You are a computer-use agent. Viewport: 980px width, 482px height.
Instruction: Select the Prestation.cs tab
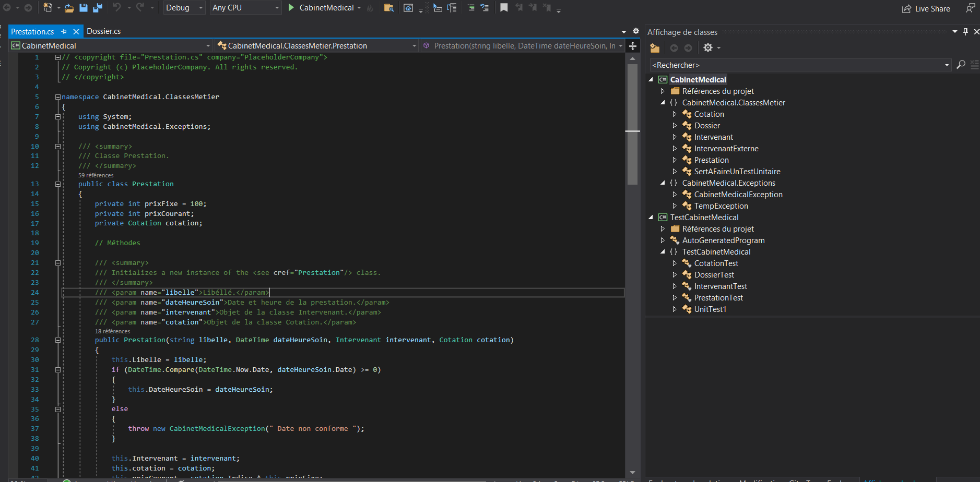[x=32, y=31]
